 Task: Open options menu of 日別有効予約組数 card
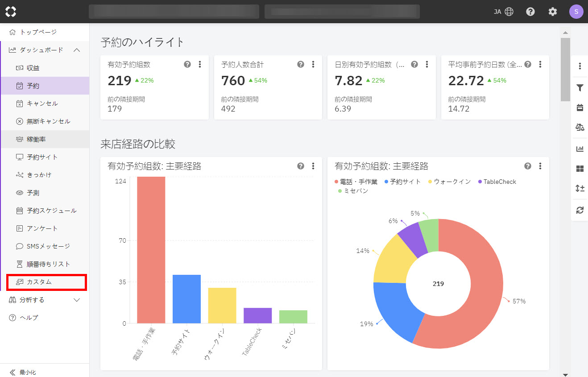427,64
